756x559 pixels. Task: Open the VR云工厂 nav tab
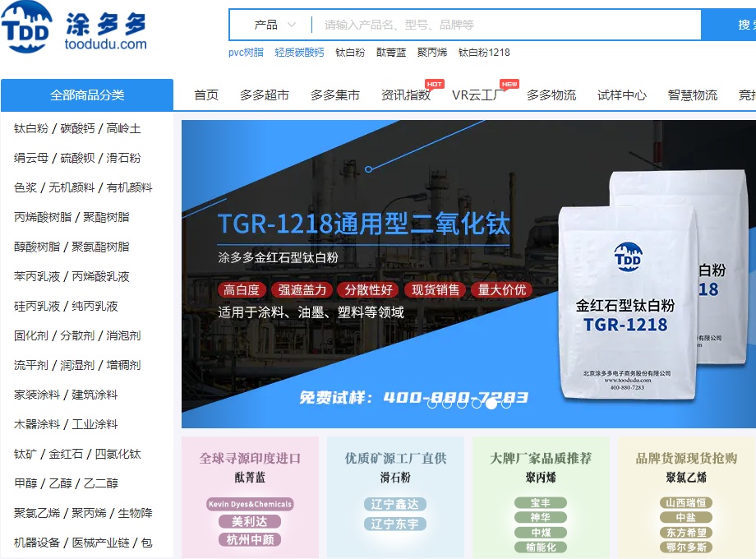pos(476,95)
